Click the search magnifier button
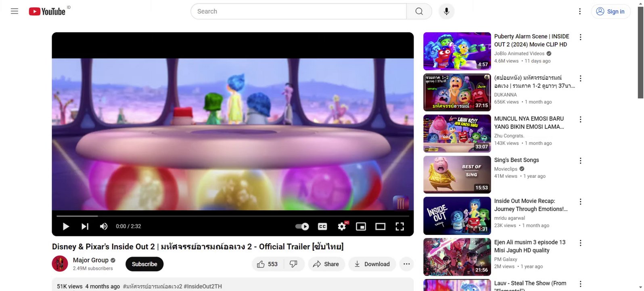This screenshot has height=291, width=644. pos(419,11)
